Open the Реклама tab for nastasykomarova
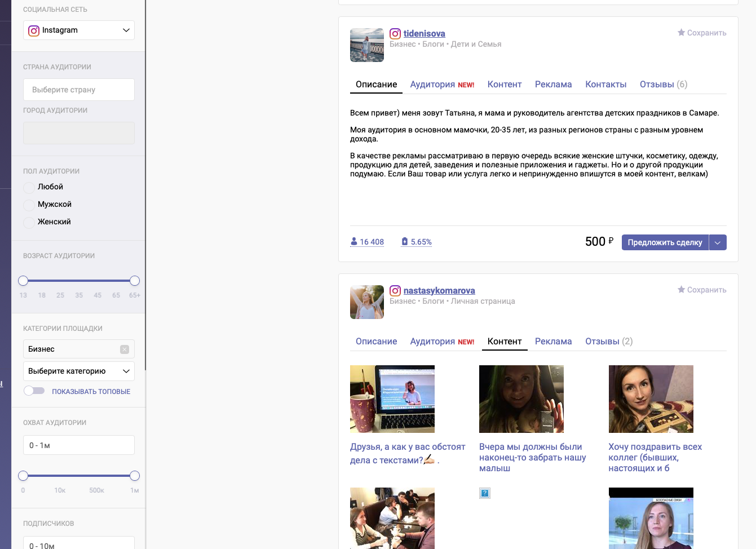 (x=553, y=342)
